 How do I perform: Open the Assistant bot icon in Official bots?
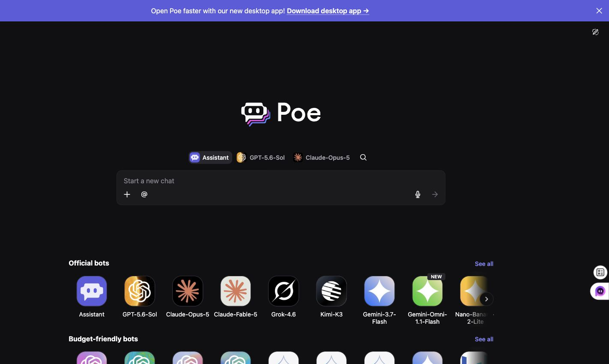point(92,291)
